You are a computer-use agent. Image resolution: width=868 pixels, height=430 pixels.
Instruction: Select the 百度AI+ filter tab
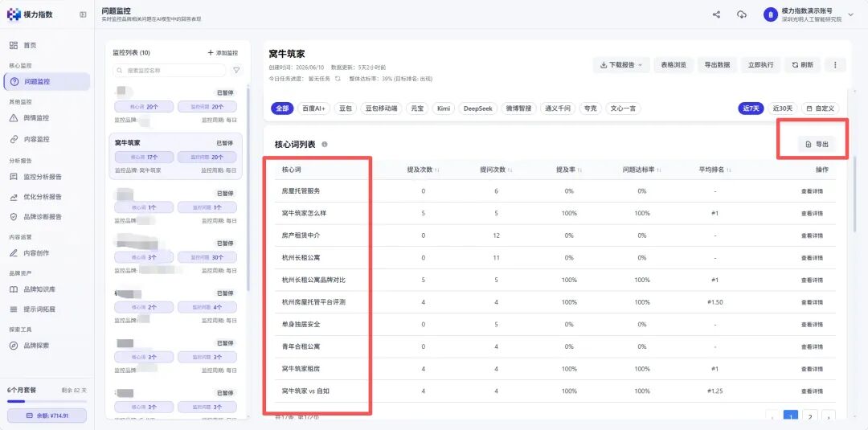(314, 109)
